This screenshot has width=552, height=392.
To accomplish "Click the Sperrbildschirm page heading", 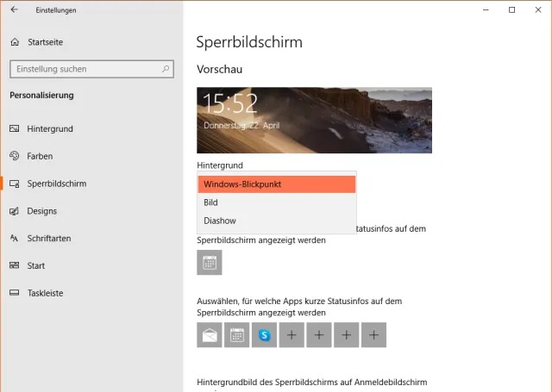I will (x=249, y=42).
